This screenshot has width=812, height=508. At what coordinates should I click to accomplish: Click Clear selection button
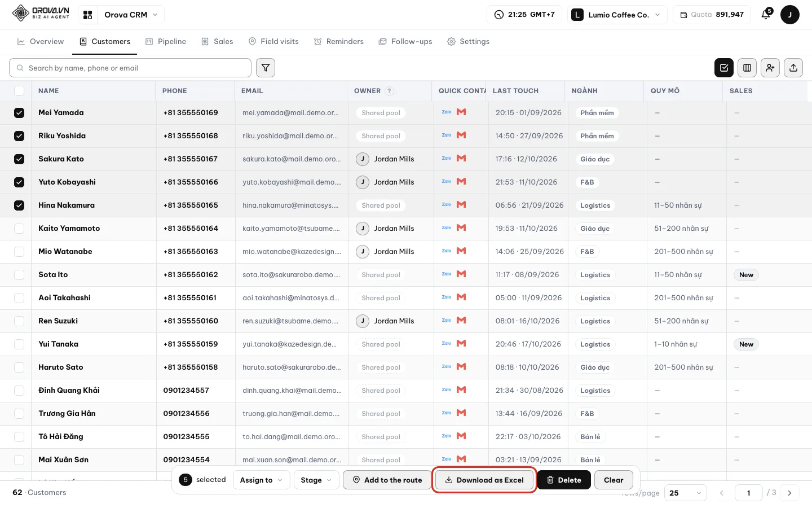614,480
